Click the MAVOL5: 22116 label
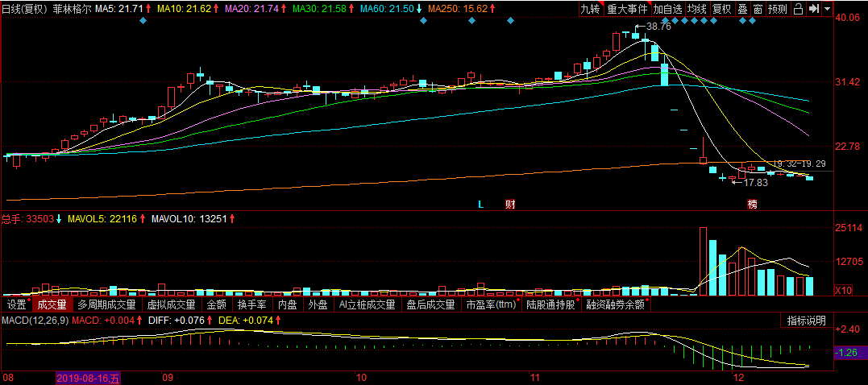 point(102,218)
